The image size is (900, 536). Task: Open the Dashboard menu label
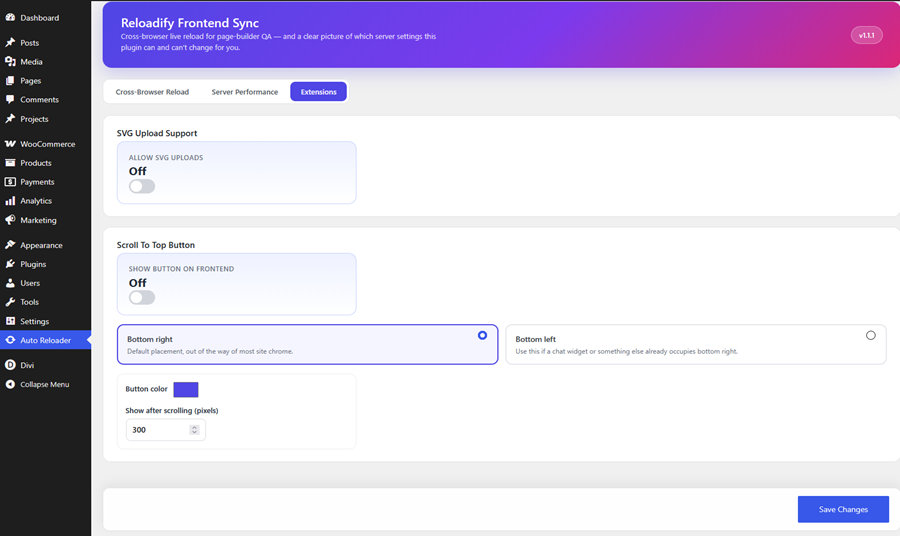tap(40, 18)
